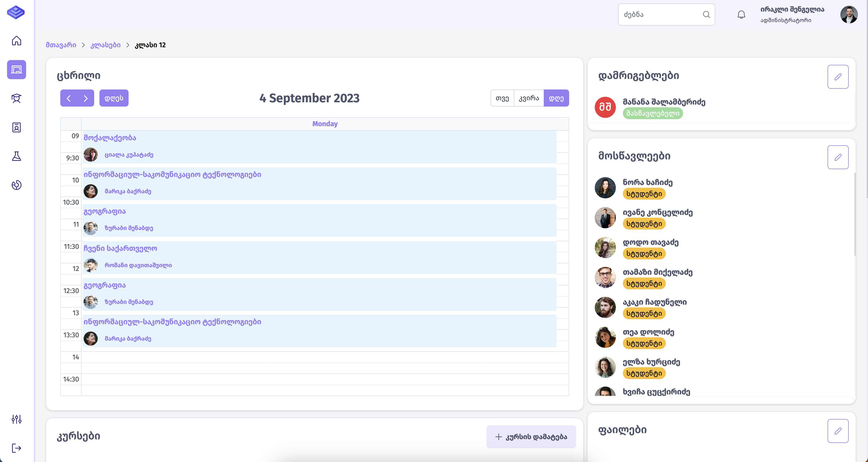The width and height of the screenshot is (868, 462).
Task: Edit class teachers with pencil icon
Action: [x=838, y=77]
